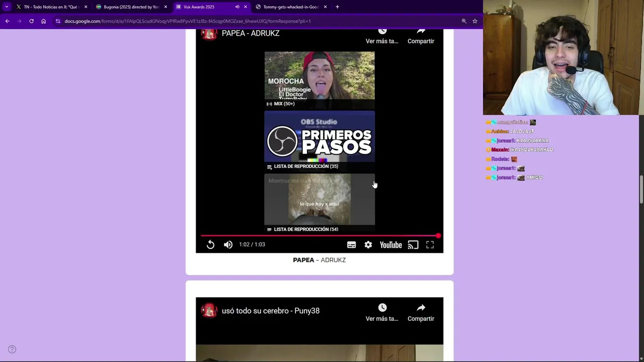Open the 'PAPEA - ADRUKZ' video title

click(251, 33)
